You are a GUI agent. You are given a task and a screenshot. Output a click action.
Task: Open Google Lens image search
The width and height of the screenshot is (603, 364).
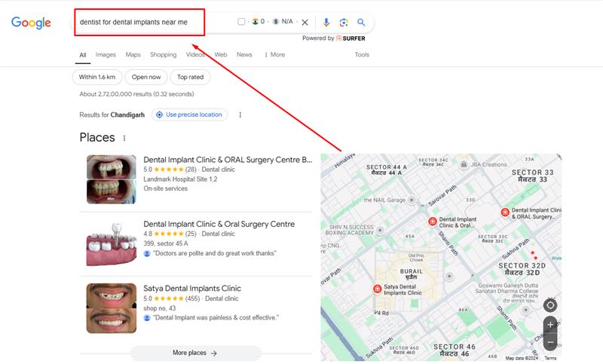(344, 23)
